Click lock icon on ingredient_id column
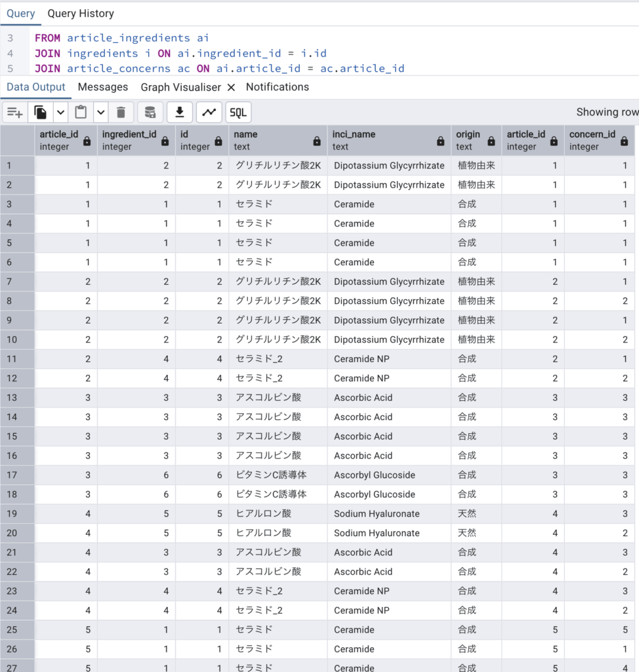 165,141
